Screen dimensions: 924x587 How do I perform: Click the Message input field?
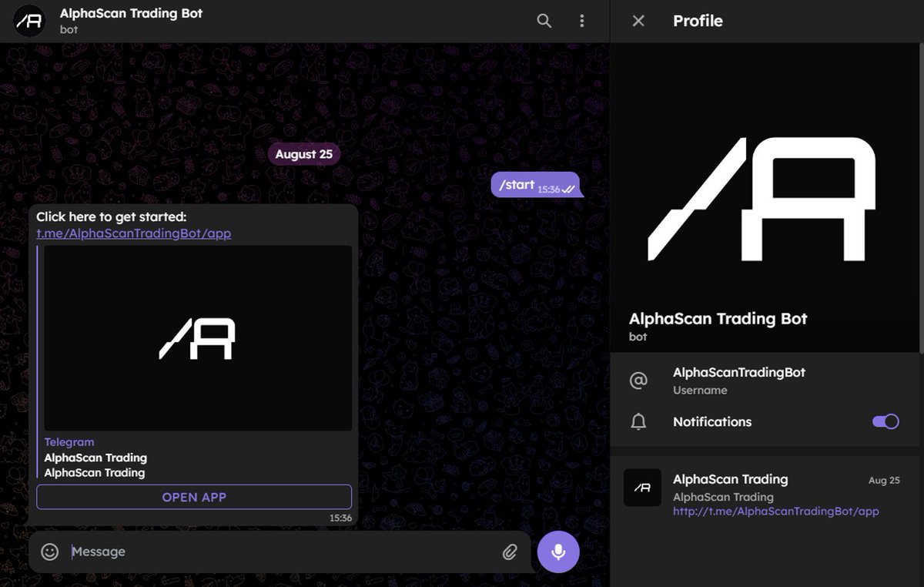(x=281, y=552)
